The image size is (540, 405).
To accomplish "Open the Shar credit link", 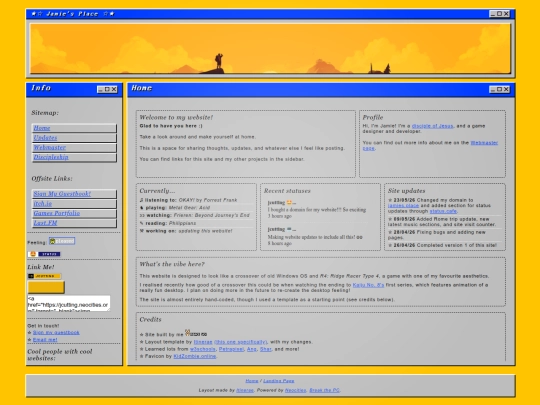I will tap(266, 349).
